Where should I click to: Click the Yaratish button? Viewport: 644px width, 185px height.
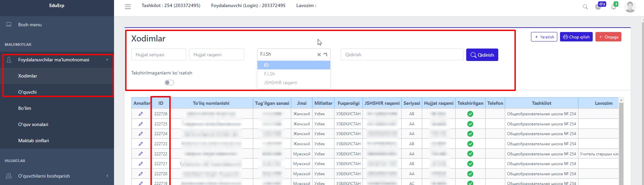544,37
